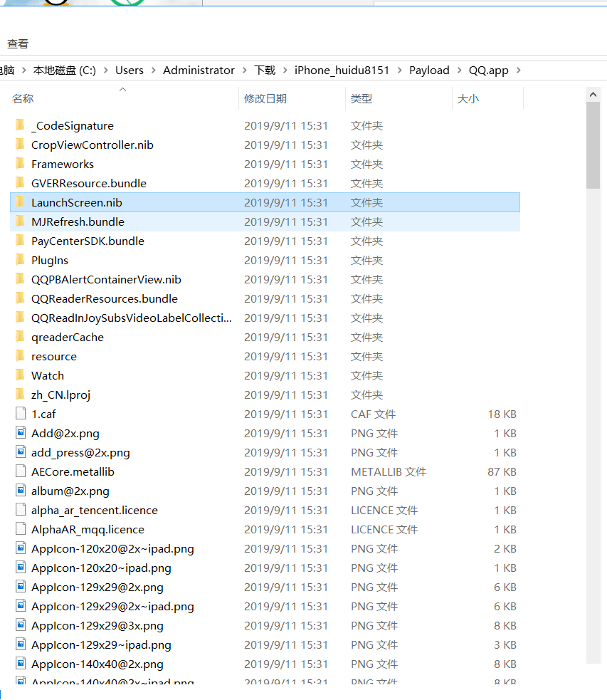Screen dimensions: 607x700
Task: Go to iPhone_huidu8151 in address bar
Action: 342,70
